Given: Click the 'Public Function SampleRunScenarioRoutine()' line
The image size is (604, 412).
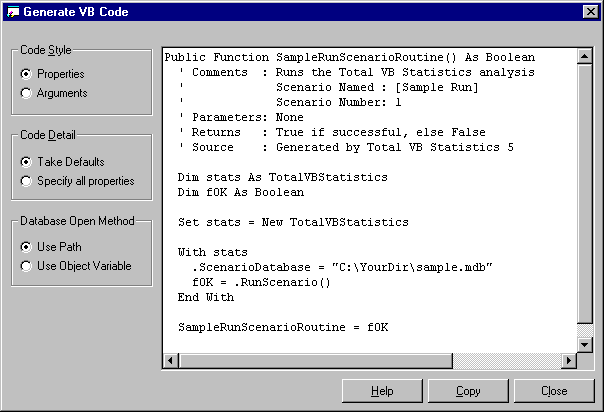Looking at the screenshot, I should 350,57.
